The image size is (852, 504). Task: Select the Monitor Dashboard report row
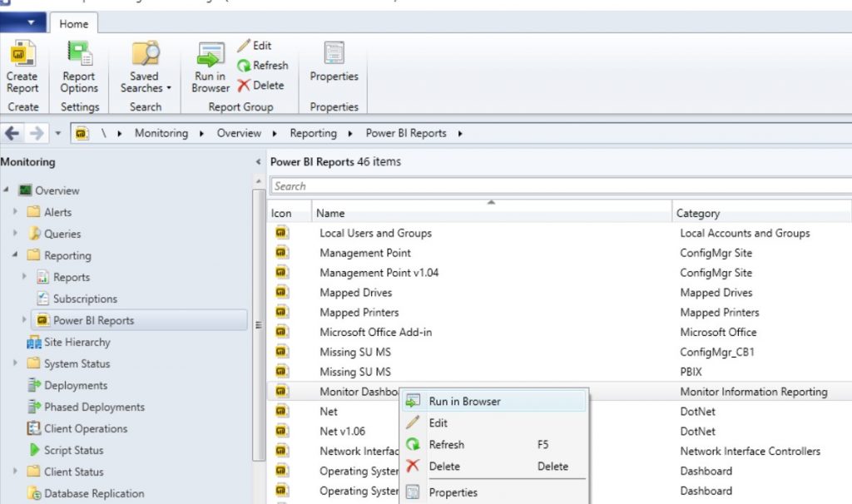(560, 392)
